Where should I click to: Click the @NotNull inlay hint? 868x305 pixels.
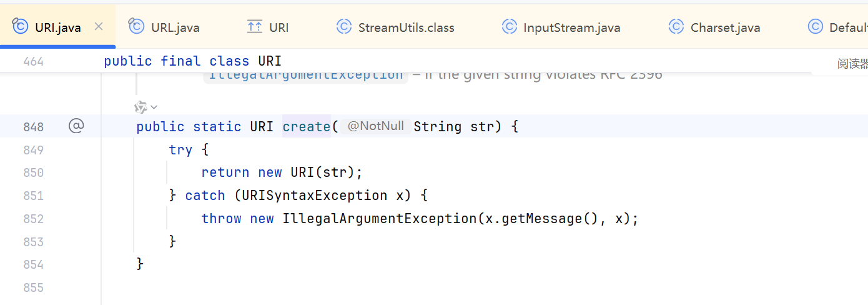click(375, 126)
